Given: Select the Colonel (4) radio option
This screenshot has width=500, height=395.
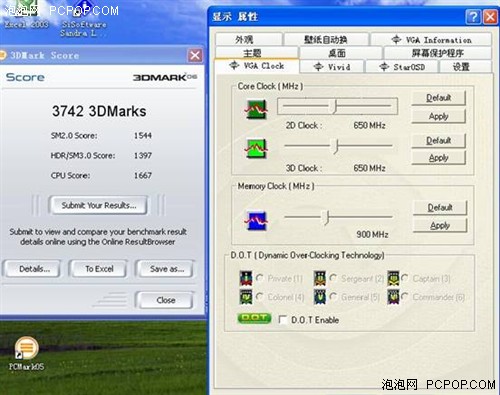Looking at the screenshot, I should click(260, 296).
